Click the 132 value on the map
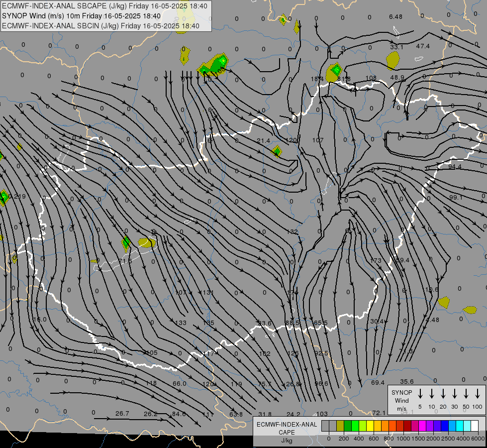Image resolution: width=487 pixels, height=448 pixels. coord(292,232)
